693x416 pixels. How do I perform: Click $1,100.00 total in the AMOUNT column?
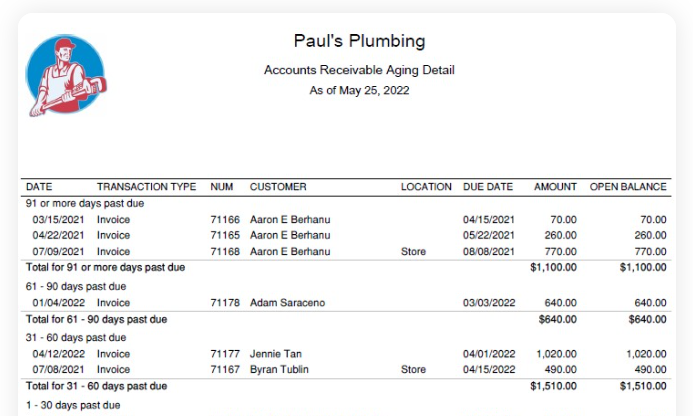pyautogui.click(x=553, y=267)
